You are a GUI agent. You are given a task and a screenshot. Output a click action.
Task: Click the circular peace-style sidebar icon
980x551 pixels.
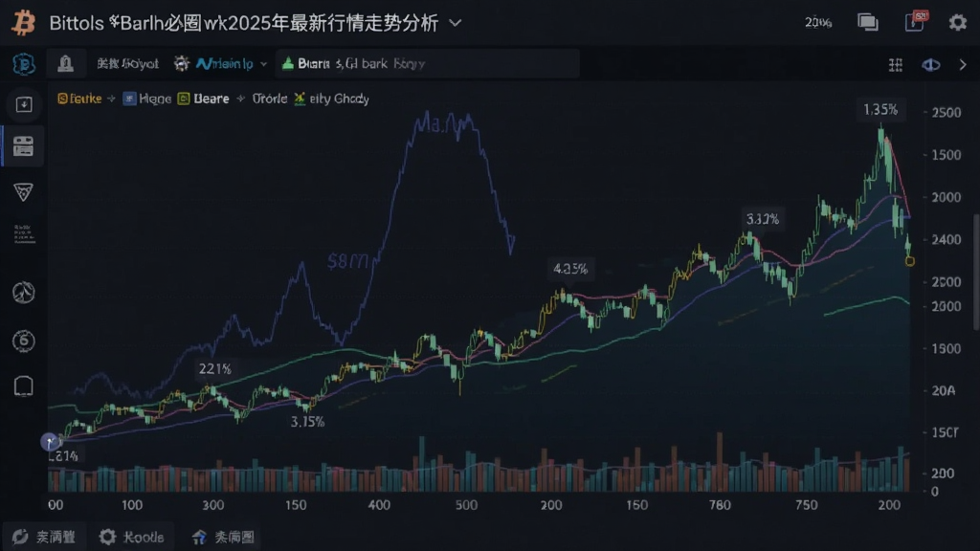click(23, 293)
